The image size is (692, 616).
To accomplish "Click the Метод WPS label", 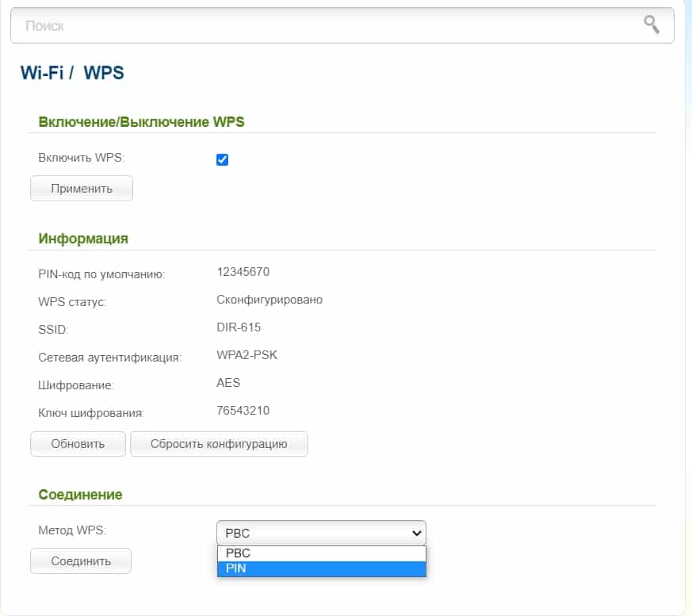I will (72, 530).
